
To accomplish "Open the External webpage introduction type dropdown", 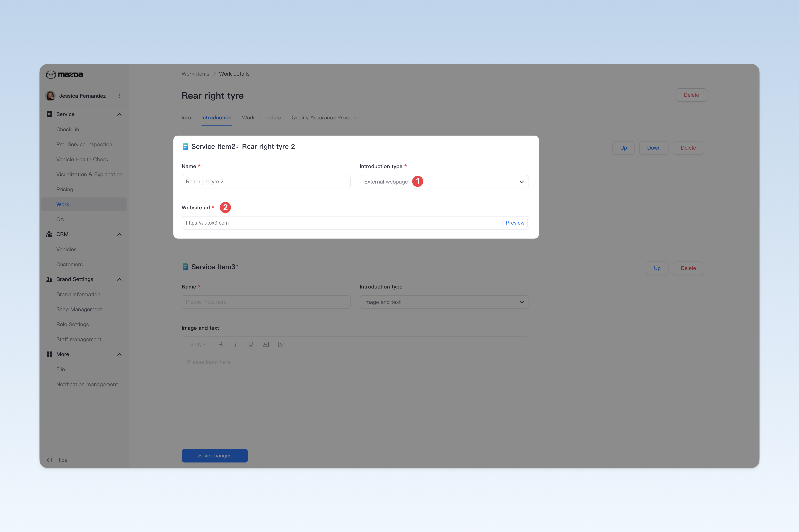I will pyautogui.click(x=444, y=182).
